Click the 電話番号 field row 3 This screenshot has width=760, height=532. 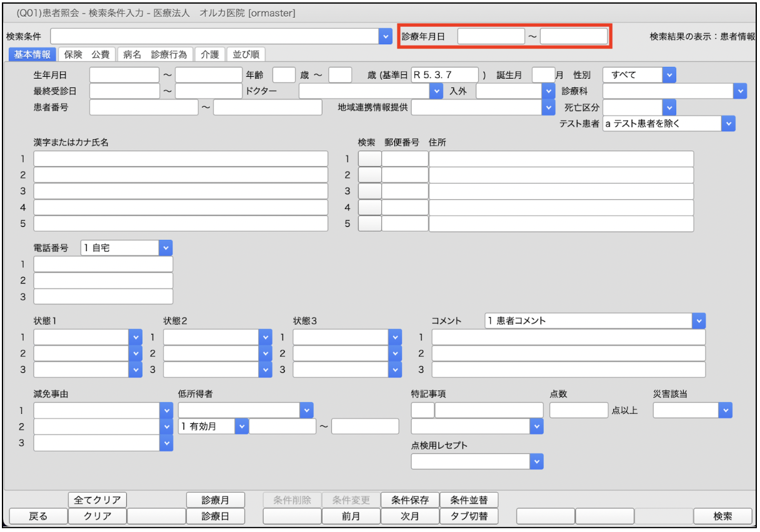103,297
